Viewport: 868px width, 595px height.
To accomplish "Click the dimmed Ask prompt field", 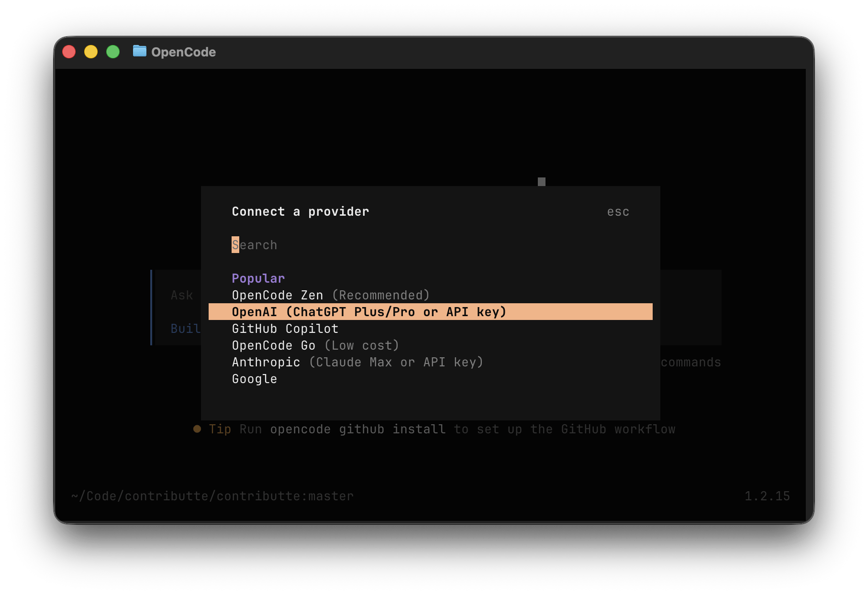I will 182,295.
